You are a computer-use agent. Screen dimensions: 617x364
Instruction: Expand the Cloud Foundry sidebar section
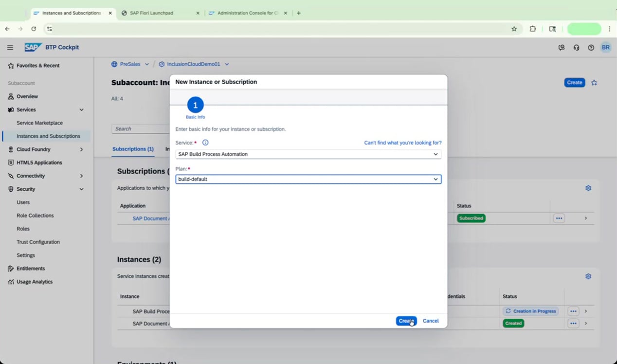(81, 149)
